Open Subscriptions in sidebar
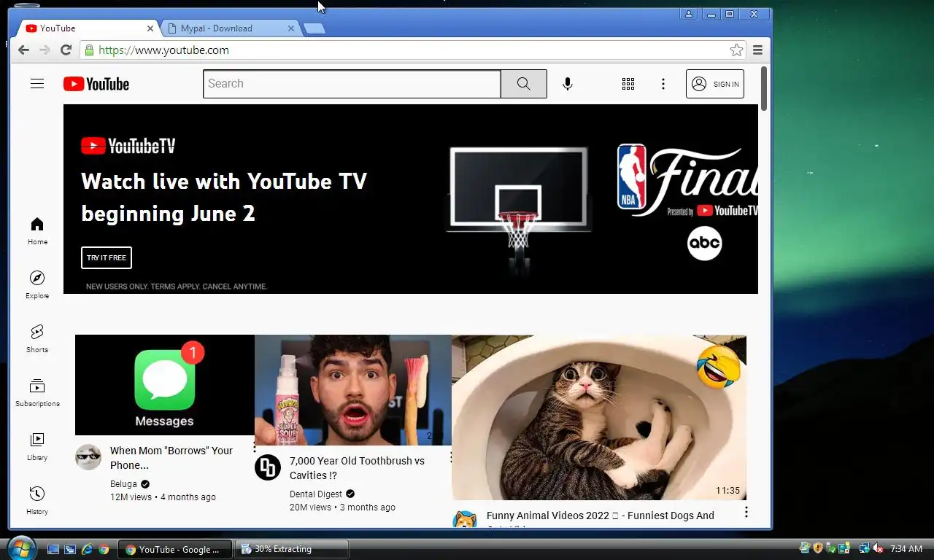Screen dimensions: 934x560 (37, 393)
